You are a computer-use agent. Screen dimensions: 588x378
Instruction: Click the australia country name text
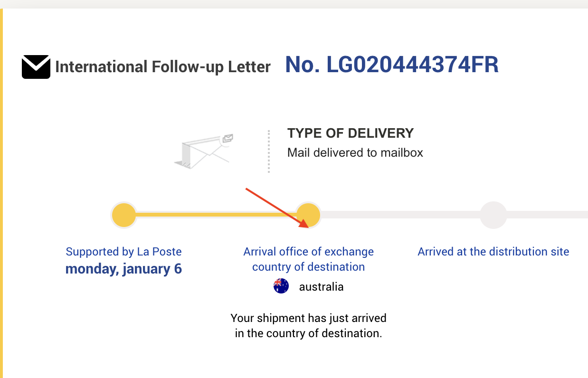pyautogui.click(x=321, y=287)
